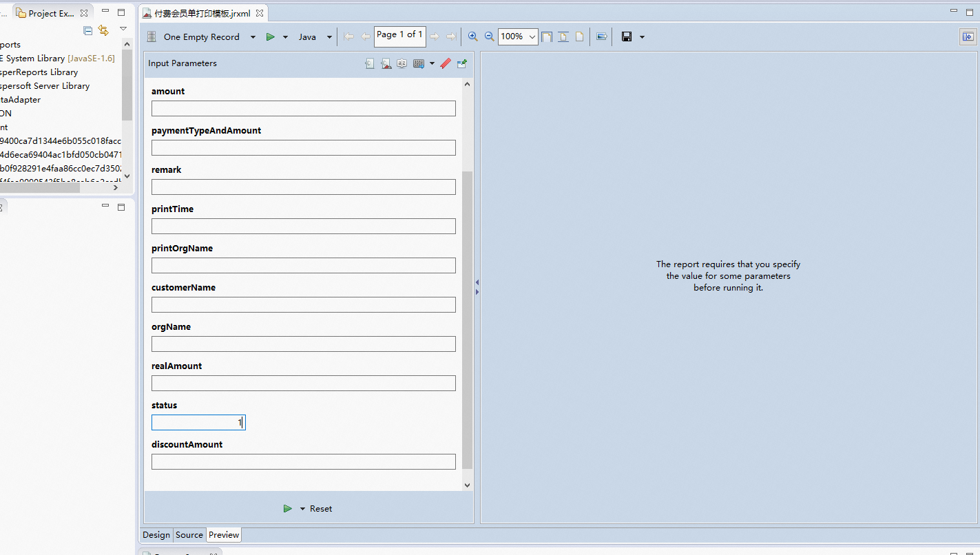Open the Java preview format dropdown
Viewport: 980px width, 555px height.
click(x=329, y=37)
